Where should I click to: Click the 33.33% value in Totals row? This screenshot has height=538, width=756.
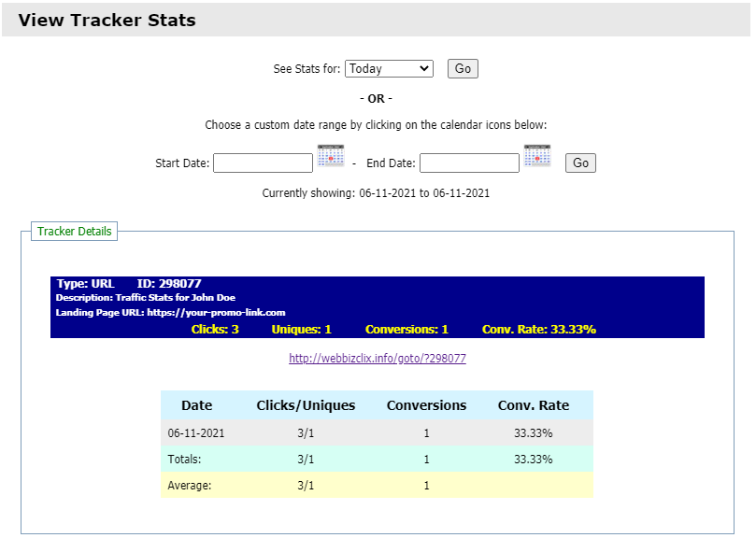click(534, 459)
